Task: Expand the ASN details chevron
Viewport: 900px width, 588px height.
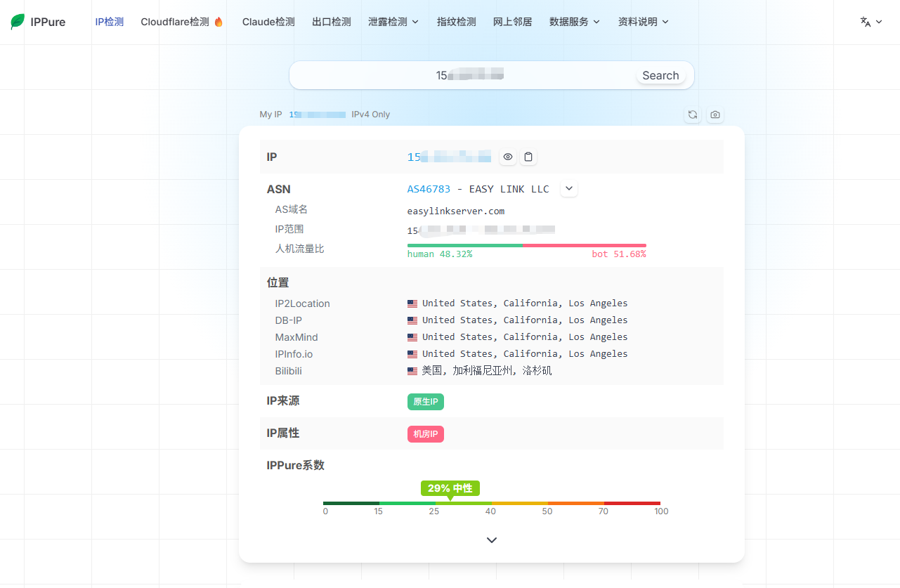Action: pos(569,189)
